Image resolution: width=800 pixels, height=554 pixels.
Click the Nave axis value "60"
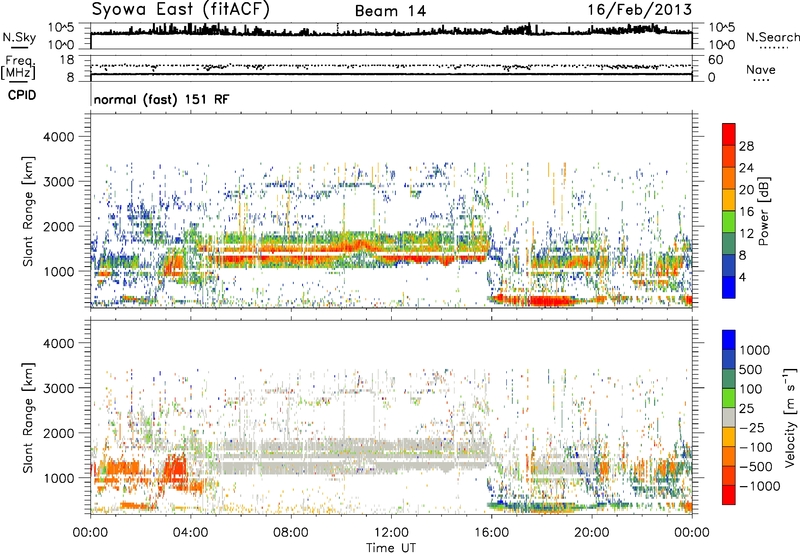tap(715, 60)
